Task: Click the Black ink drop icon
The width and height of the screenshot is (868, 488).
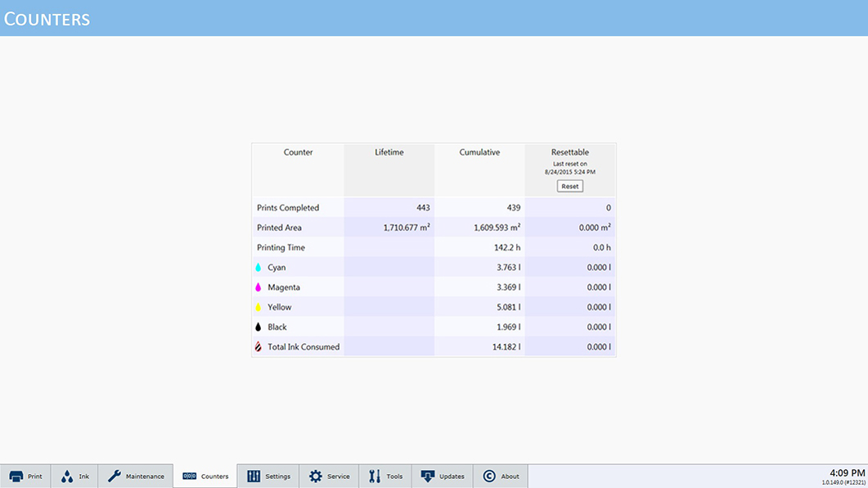Action: click(259, 327)
